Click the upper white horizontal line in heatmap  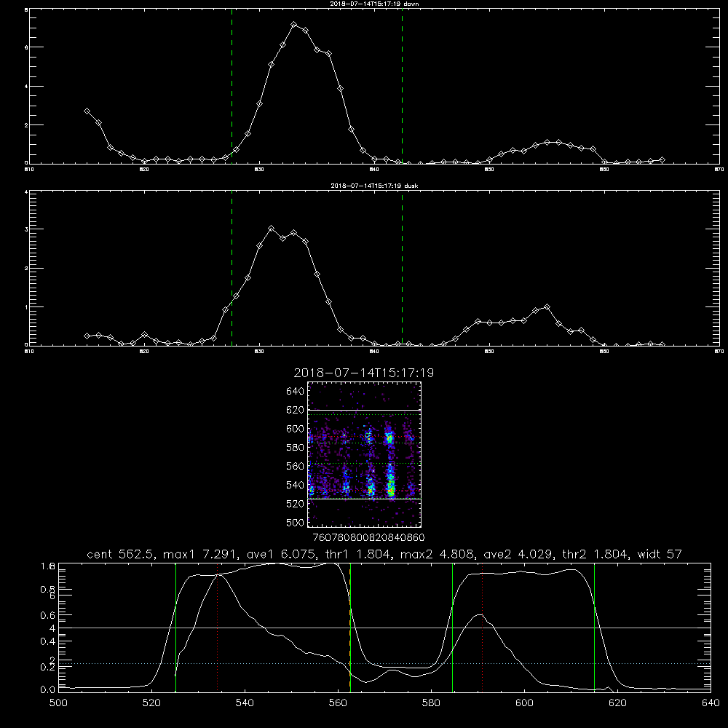364,410
